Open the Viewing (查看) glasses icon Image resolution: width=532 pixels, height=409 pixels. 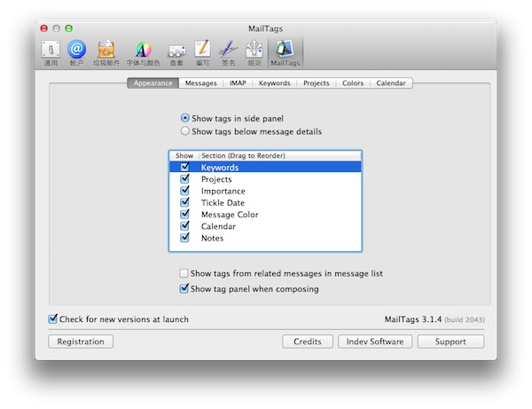[x=176, y=53]
